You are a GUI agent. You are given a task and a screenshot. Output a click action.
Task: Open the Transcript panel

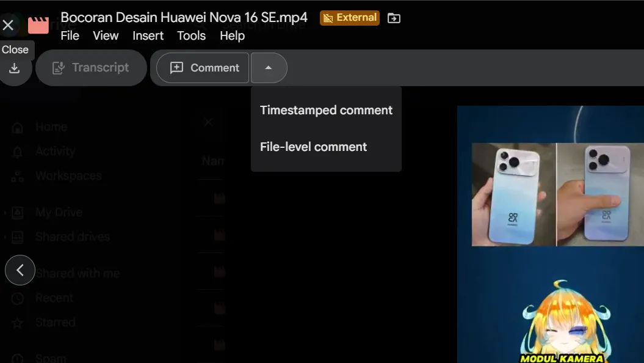(x=91, y=68)
